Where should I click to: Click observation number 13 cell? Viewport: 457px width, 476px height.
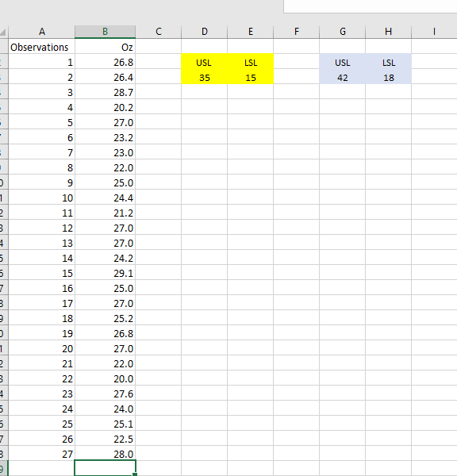pyautogui.click(x=41, y=243)
